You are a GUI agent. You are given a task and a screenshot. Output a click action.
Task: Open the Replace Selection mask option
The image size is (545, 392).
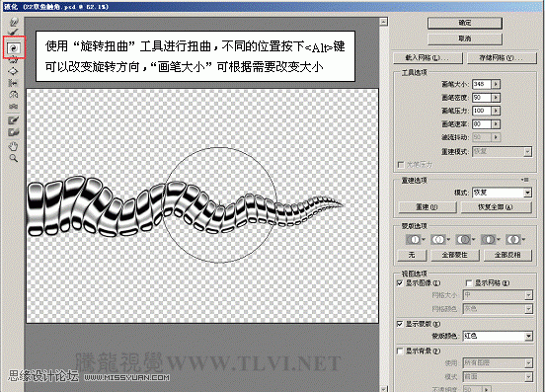[415, 239]
